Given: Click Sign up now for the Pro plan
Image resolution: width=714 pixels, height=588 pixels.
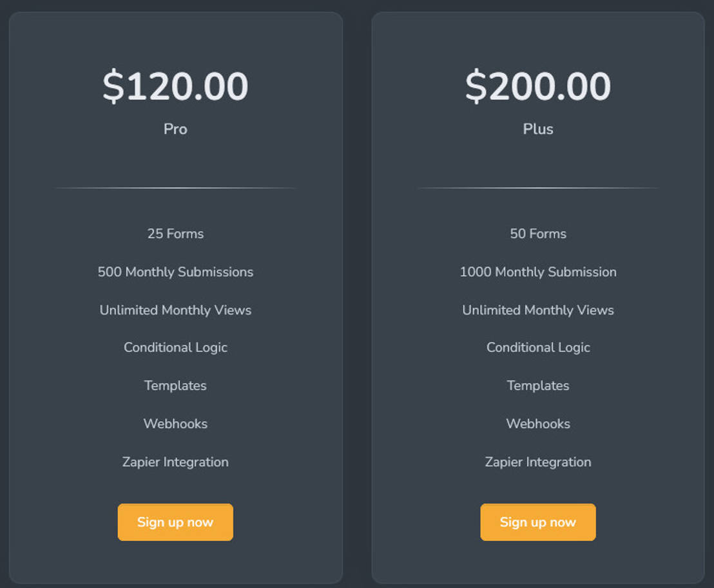Looking at the screenshot, I should click(x=175, y=522).
